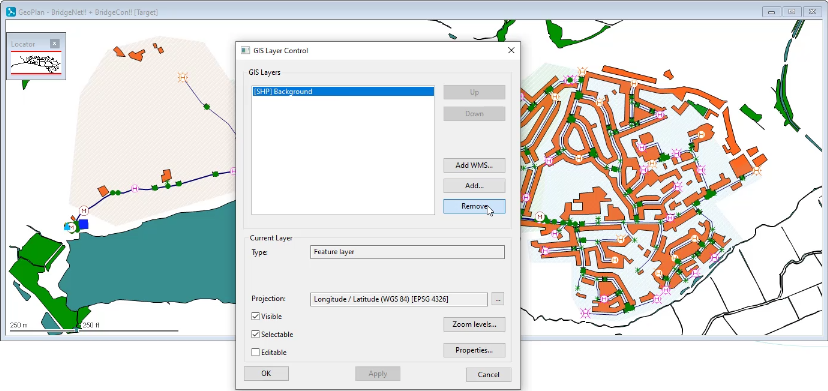
Task: Open the Zoom levels... settings
Action: click(474, 324)
